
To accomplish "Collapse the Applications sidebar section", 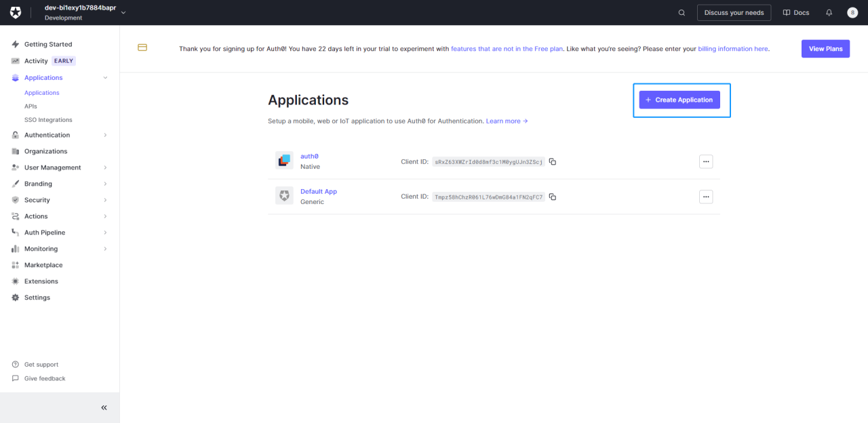I will click(105, 78).
